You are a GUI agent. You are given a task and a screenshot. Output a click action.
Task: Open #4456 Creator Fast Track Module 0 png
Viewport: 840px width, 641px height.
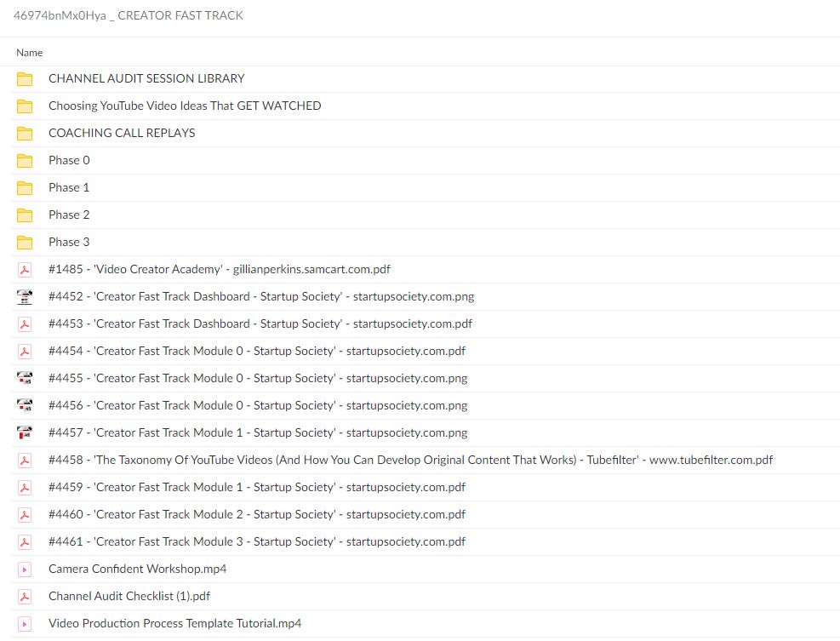(258, 406)
